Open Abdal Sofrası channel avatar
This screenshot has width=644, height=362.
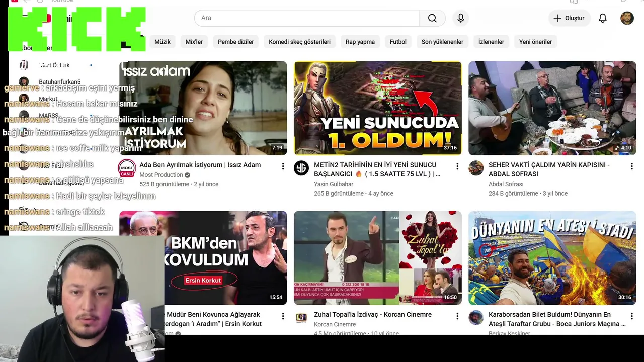[476, 168]
